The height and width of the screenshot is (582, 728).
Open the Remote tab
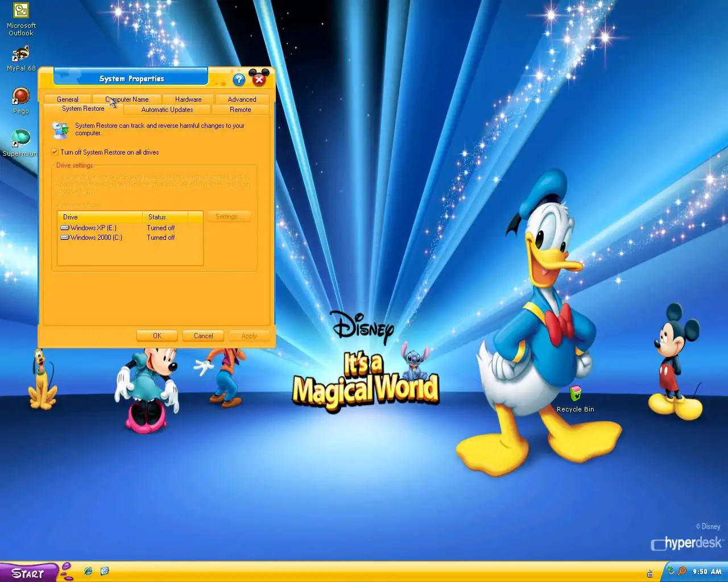point(240,110)
